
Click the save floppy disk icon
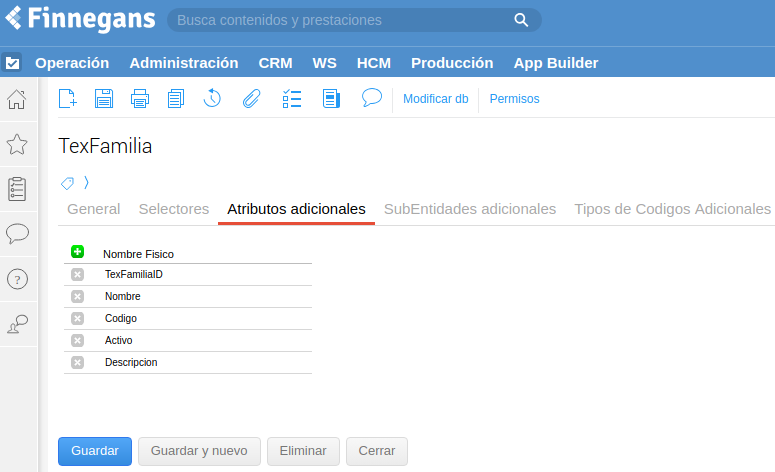(104, 99)
